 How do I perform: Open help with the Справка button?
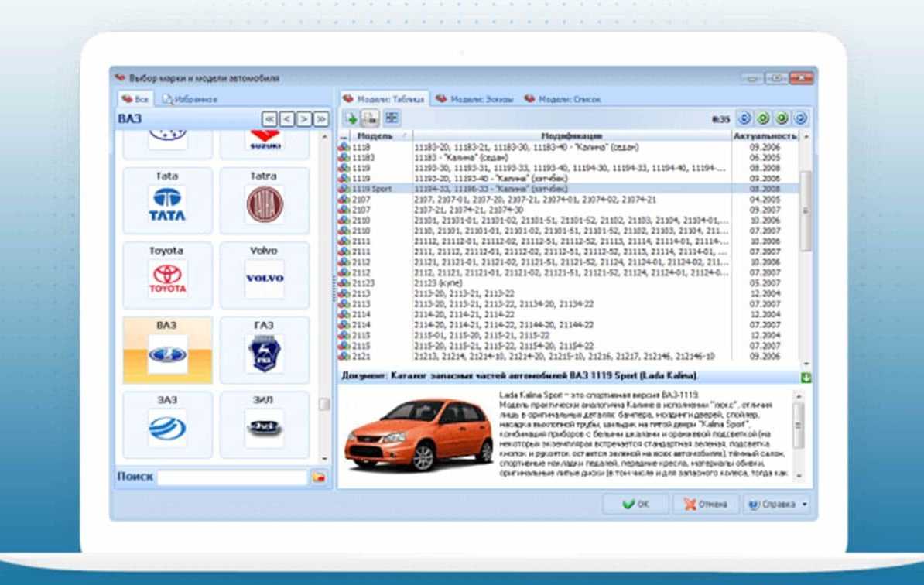[772, 505]
